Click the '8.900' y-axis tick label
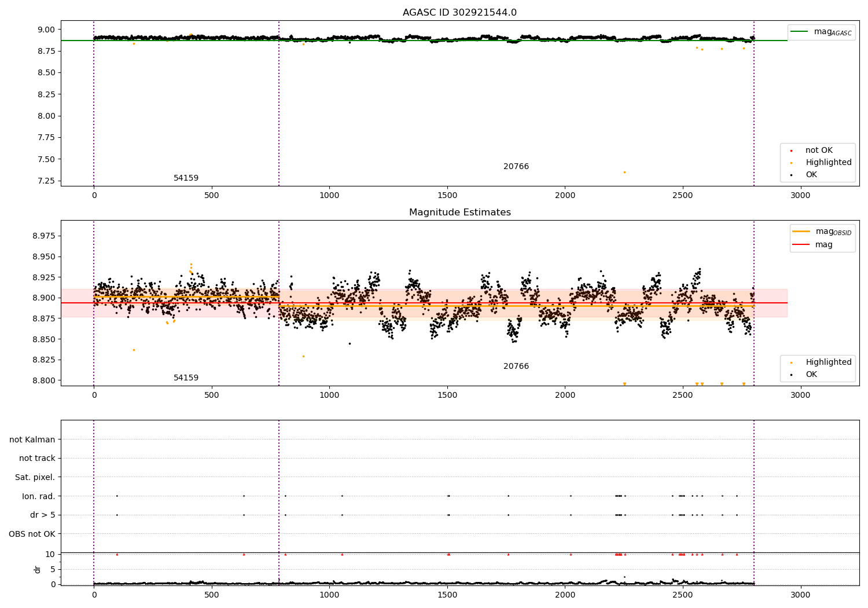 point(44,298)
